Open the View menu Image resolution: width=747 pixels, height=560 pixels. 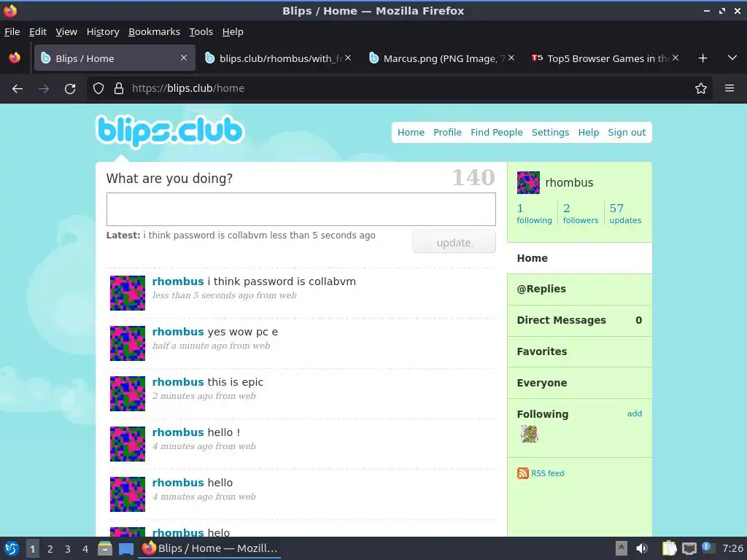66,32
